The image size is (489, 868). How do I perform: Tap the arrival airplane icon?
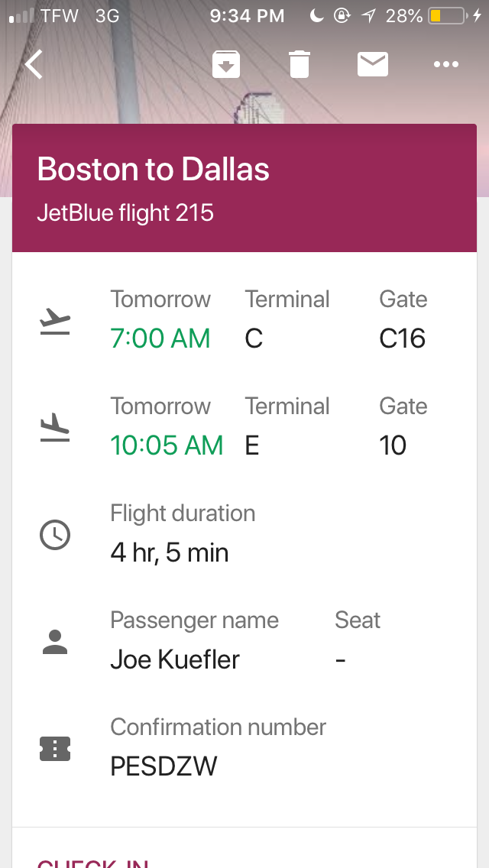(x=55, y=428)
